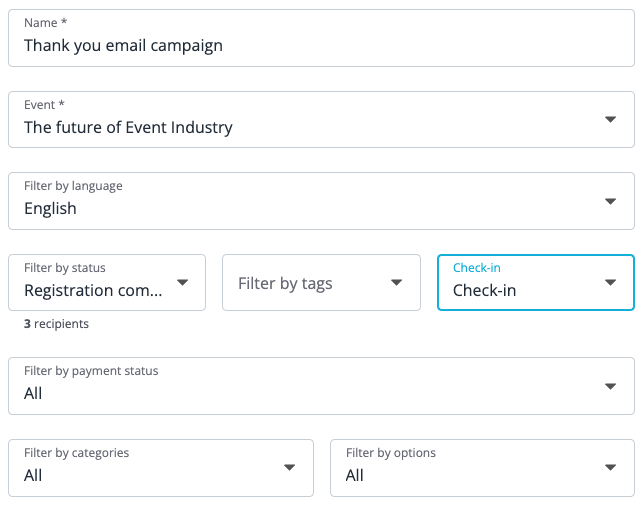Open Filter by categories 'All' field
The width and height of the screenshot is (643, 505).
161,468
